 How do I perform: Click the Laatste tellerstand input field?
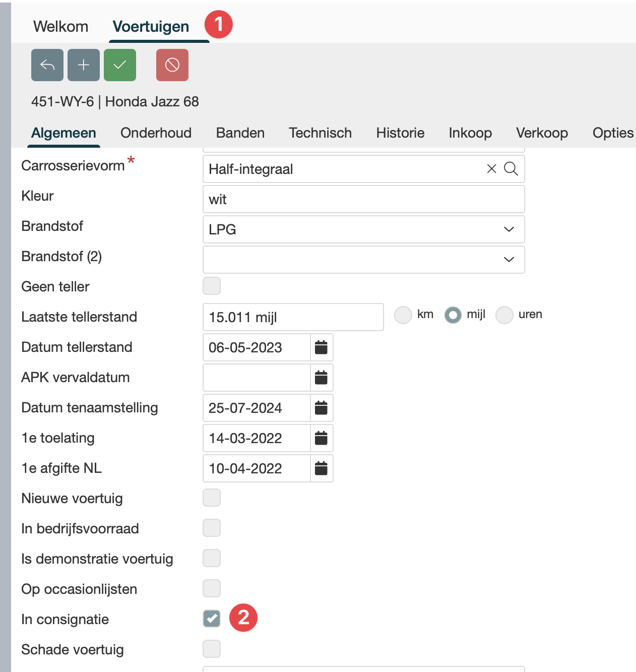(292, 317)
